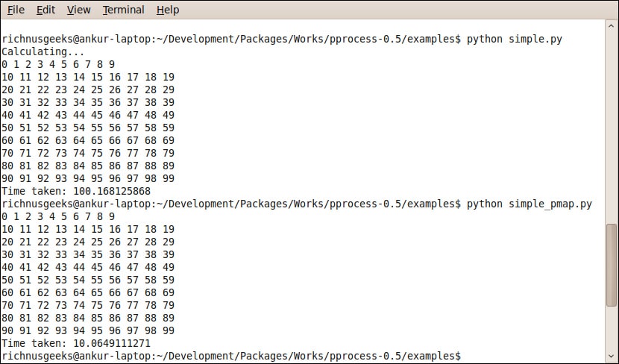Open the View menu
This screenshot has height=364, width=619.
[x=78, y=10]
